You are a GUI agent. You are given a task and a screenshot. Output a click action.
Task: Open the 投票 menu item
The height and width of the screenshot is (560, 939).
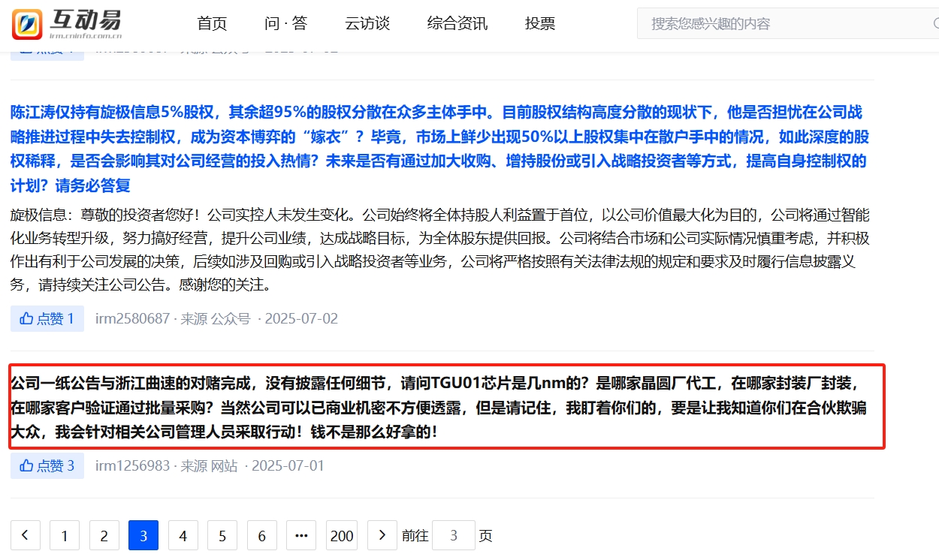click(540, 23)
